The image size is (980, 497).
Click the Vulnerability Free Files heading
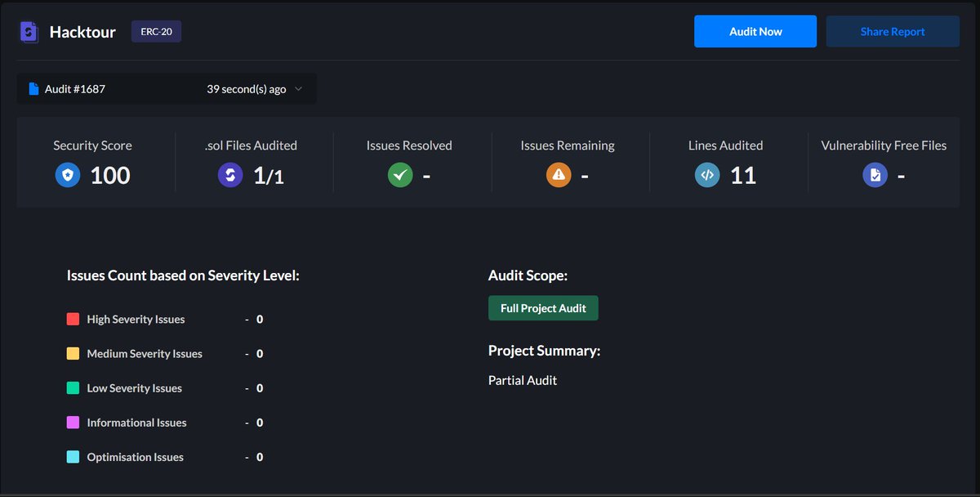tap(884, 146)
